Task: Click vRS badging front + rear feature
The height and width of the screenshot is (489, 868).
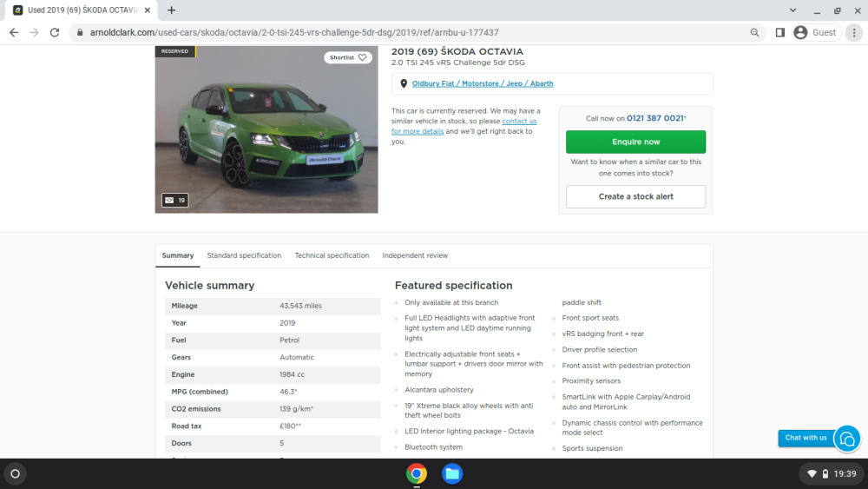Action: coord(603,334)
